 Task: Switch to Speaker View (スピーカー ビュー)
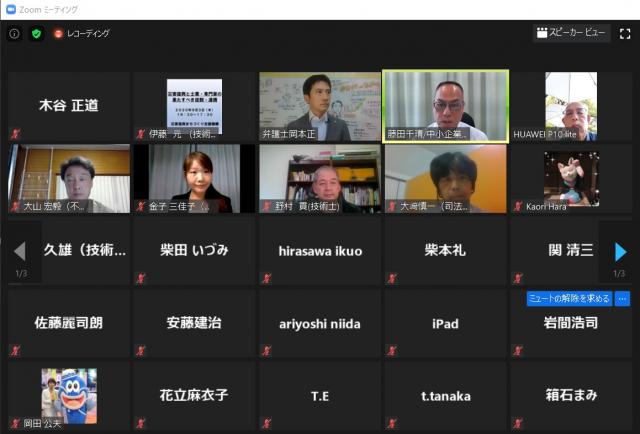571,33
